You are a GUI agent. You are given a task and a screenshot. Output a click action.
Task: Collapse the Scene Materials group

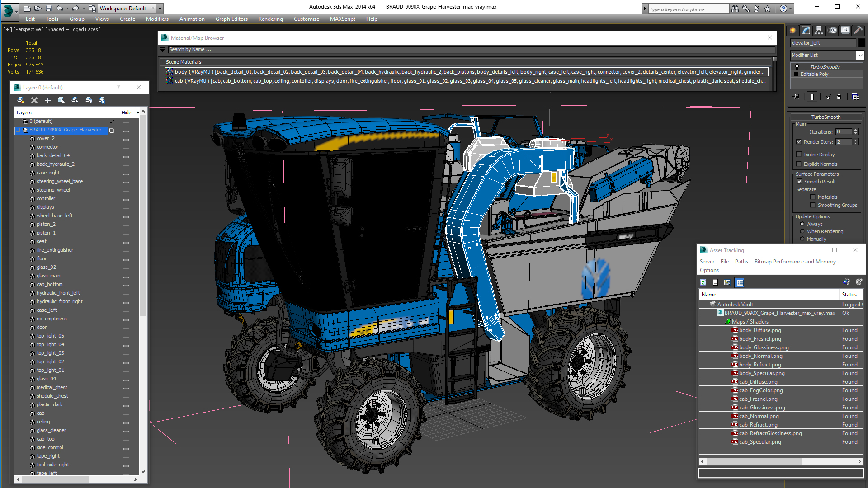(x=163, y=62)
